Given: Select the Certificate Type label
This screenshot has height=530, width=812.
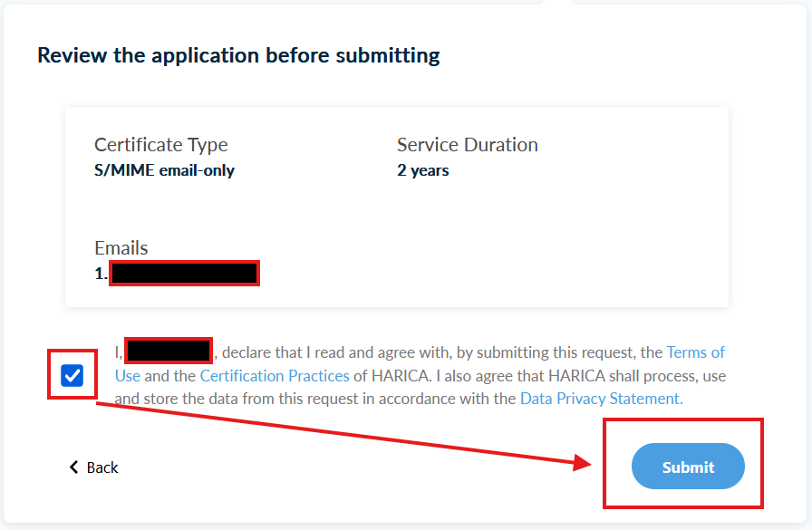Looking at the screenshot, I should coord(161,145).
